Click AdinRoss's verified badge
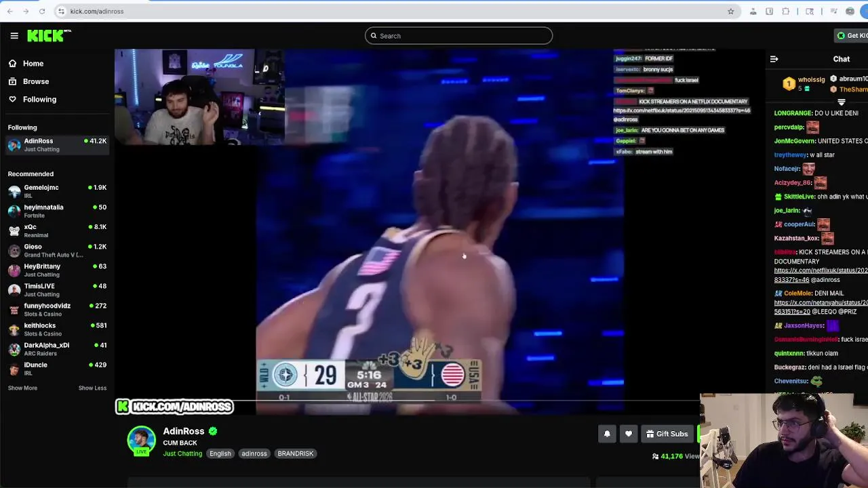 (x=213, y=431)
